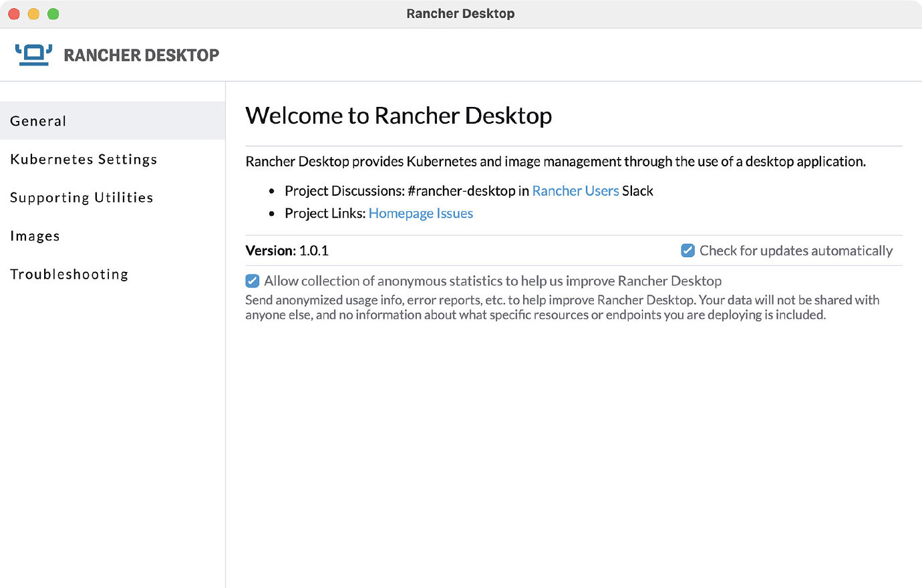Click the Rancher Desktop window title bar
This screenshot has width=922, height=588.
tap(460, 13)
